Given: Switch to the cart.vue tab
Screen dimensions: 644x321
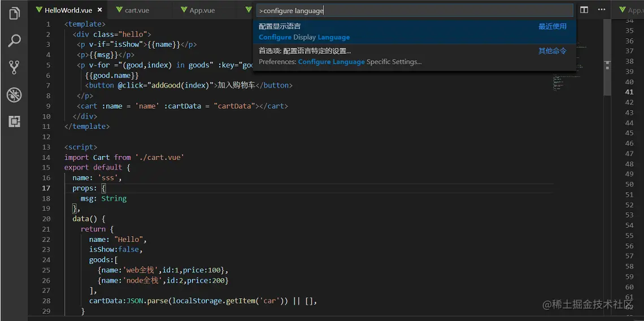Looking at the screenshot, I should coord(137,10).
